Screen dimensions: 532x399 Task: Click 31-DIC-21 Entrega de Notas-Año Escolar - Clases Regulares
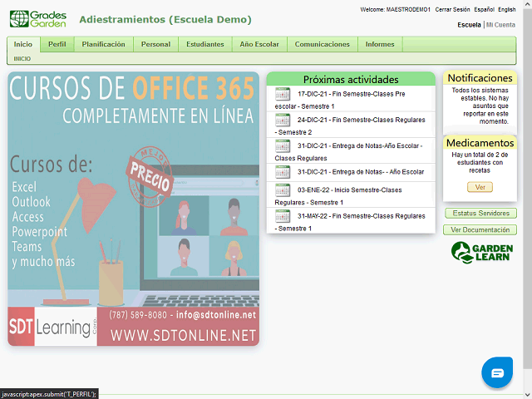click(x=351, y=151)
